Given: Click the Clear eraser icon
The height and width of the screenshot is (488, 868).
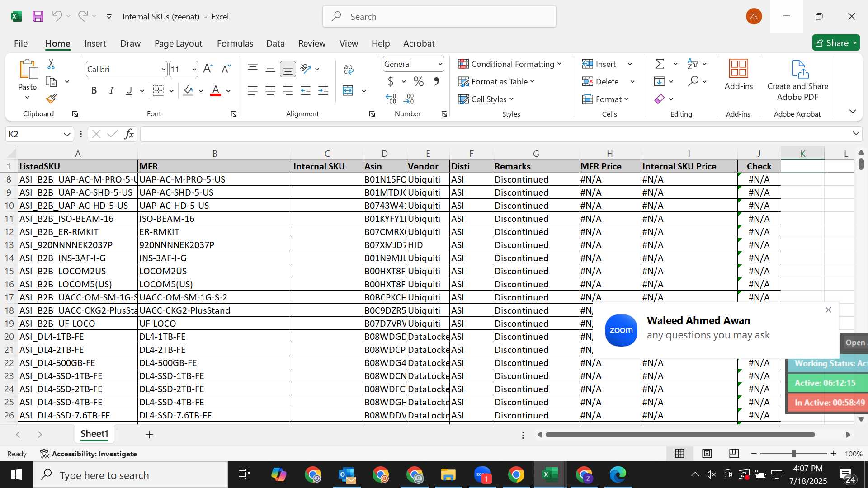Looking at the screenshot, I should click(x=660, y=99).
